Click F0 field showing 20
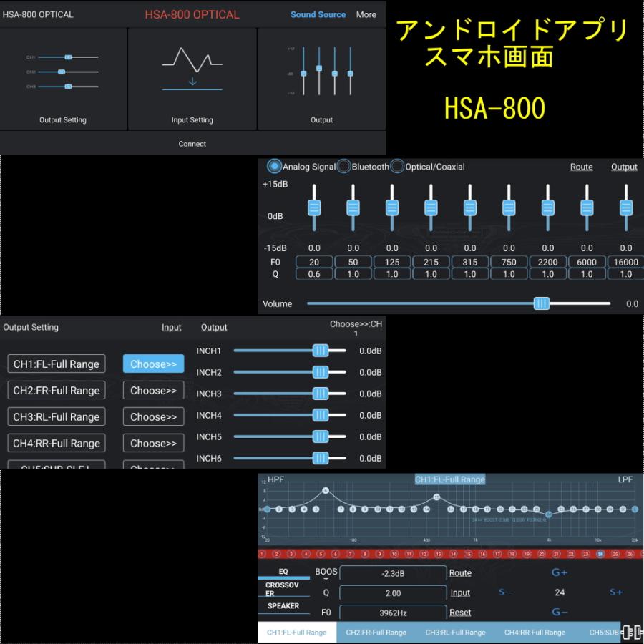The image size is (644, 644). coord(314,262)
